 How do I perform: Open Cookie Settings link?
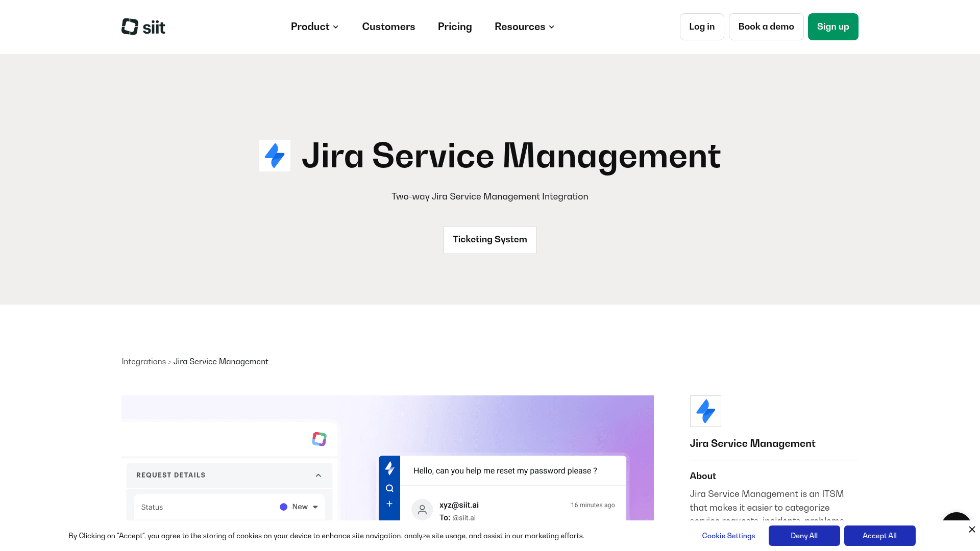click(x=728, y=536)
